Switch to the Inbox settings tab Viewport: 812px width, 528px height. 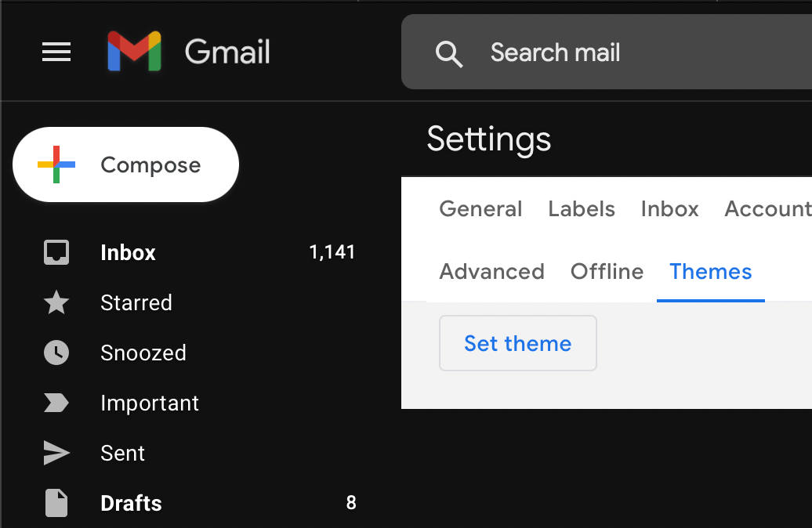[669, 208]
